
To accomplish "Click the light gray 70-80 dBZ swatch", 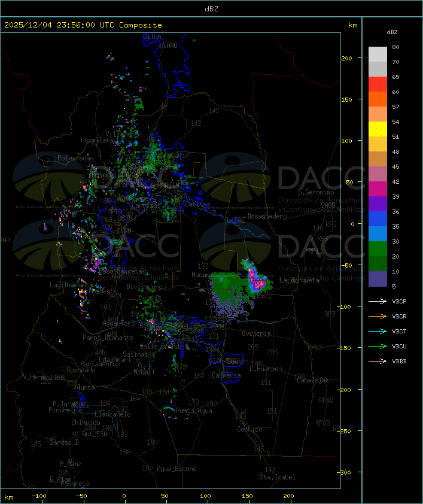I will tap(378, 54).
